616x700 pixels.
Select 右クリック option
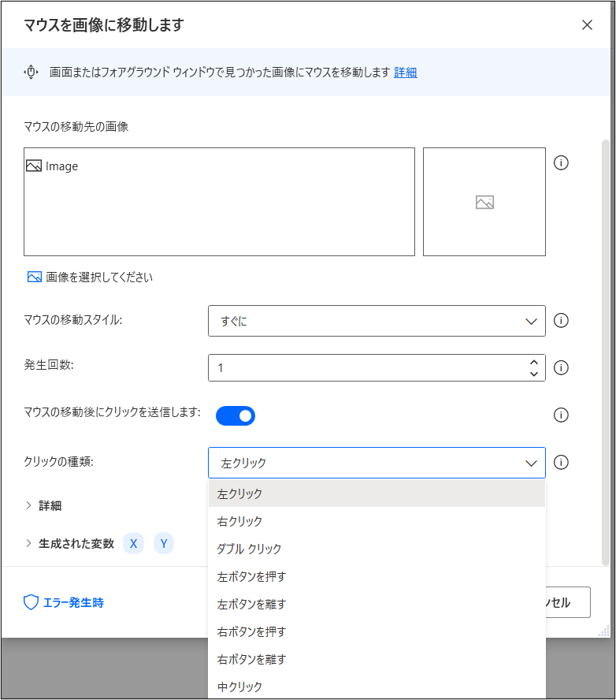click(x=377, y=521)
